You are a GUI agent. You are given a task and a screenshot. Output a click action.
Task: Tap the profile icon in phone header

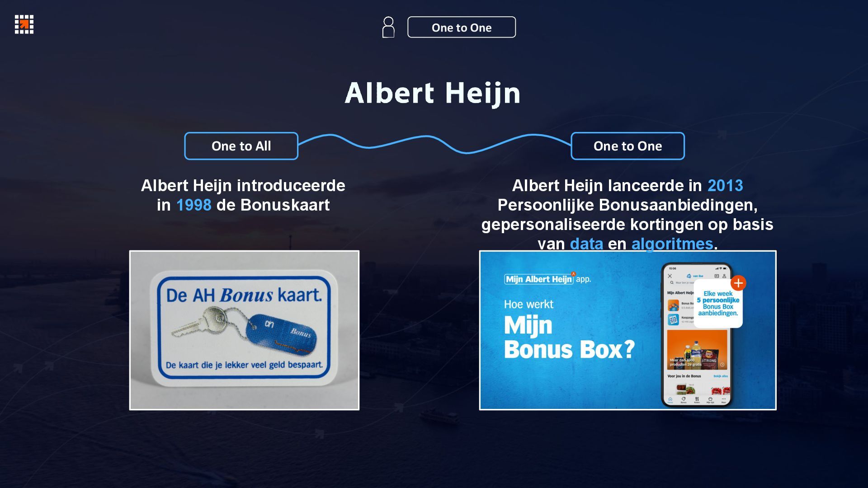(724, 276)
